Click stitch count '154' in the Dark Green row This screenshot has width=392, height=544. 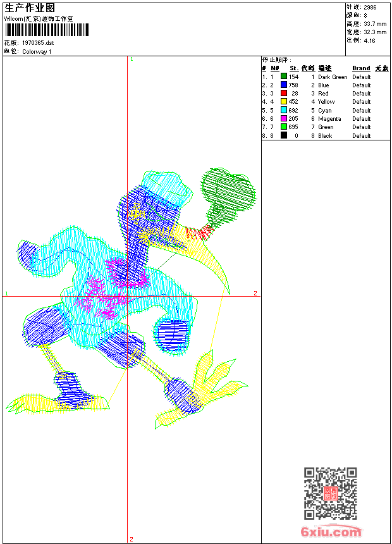(293, 77)
